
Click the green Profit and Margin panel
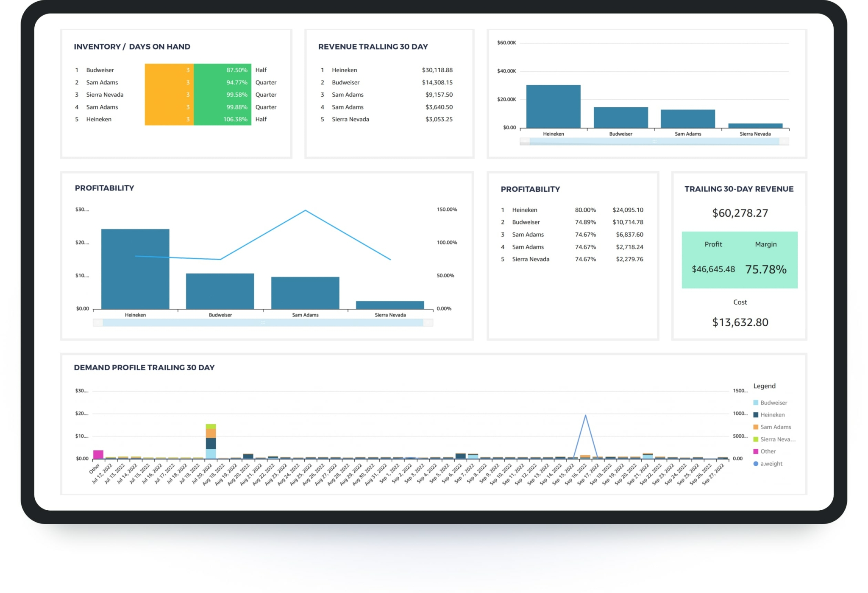(740, 260)
